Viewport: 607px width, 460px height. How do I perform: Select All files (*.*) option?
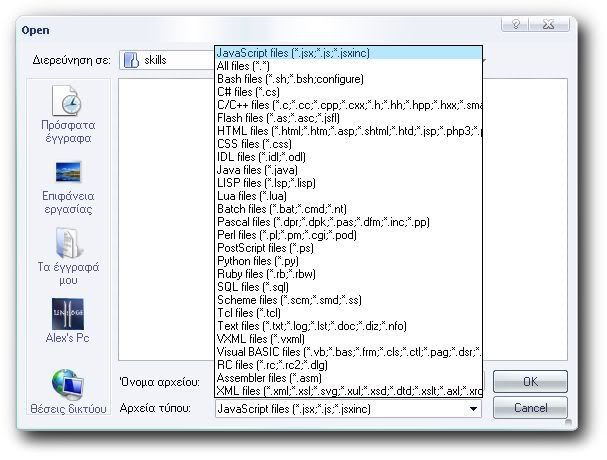coord(348,66)
